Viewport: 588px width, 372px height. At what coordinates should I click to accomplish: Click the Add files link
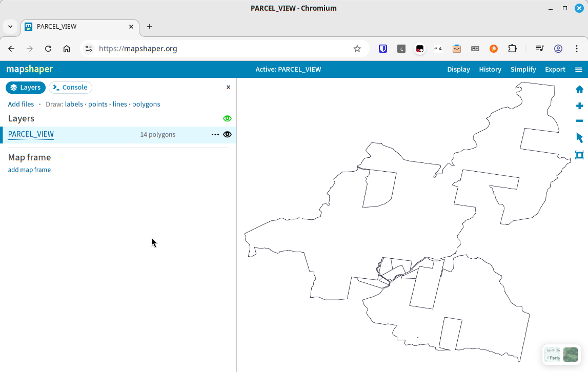[x=21, y=104]
